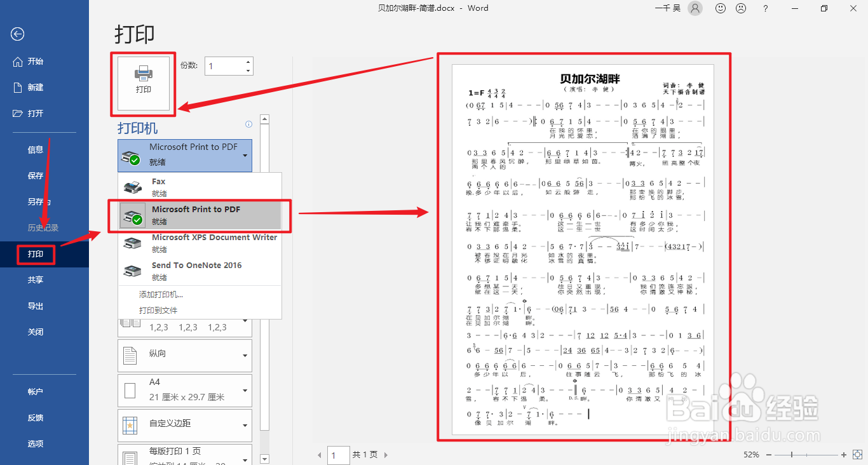Image resolution: width=868 pixels, height=465 pixels.
Task: Open the A4 paper size dropdown
Action: (x=185, y=391)
